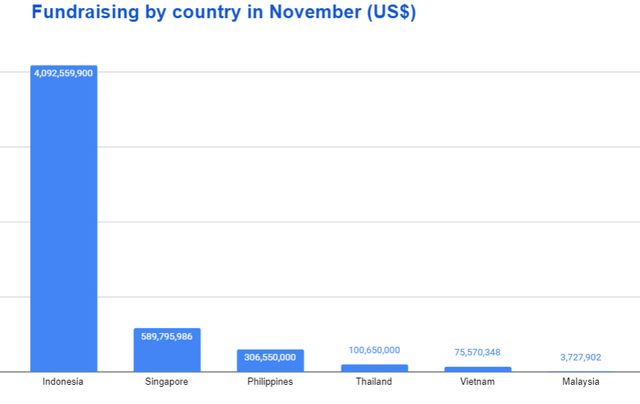Select the Thailand axis label

click(374, 382)
